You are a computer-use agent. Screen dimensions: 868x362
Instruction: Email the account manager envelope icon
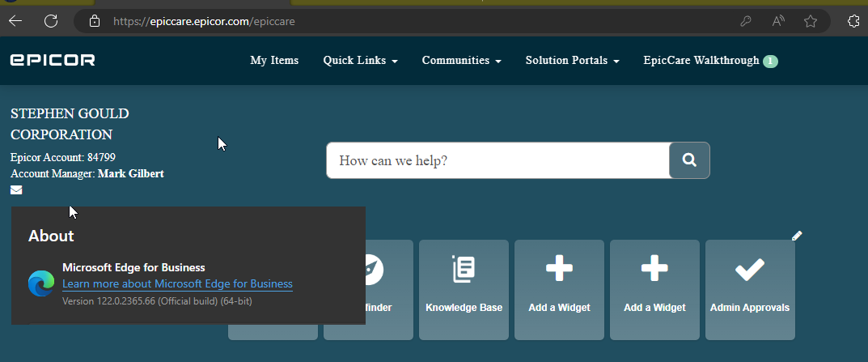click(17, 190)
